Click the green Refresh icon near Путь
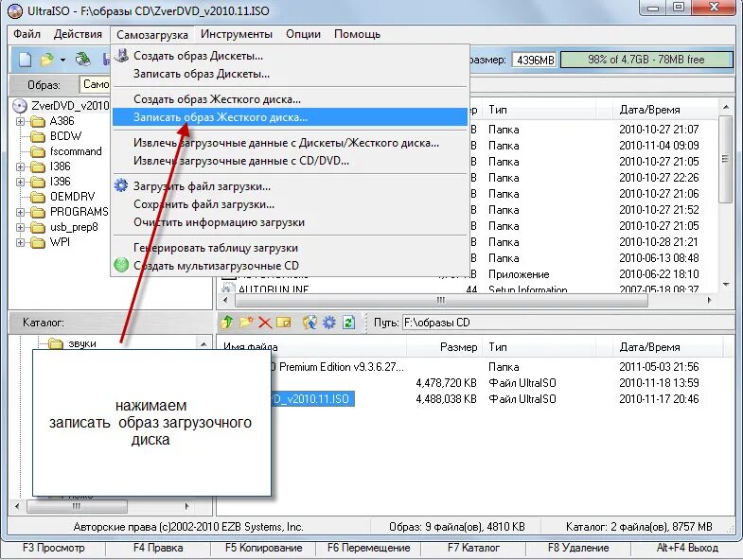This screenshot has height=560, width=743. tap(348, 323)
